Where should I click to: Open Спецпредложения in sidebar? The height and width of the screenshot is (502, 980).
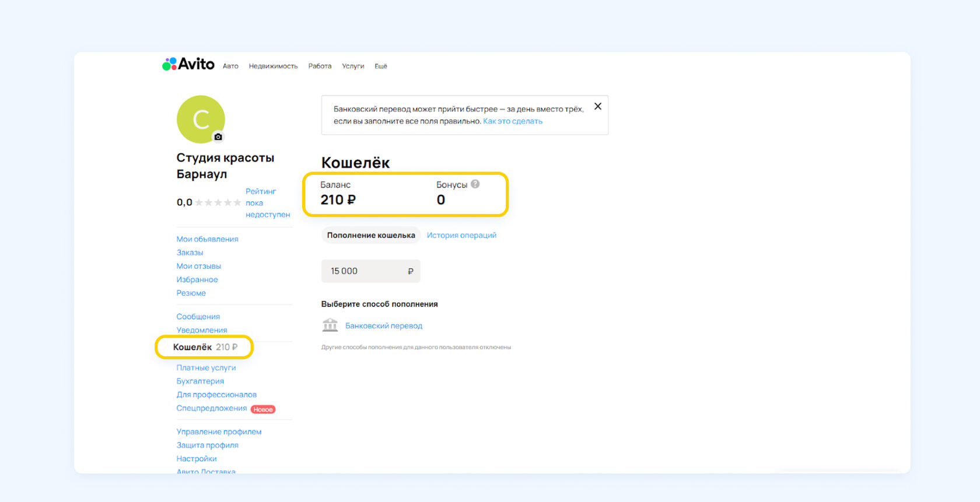pos(212,408)
